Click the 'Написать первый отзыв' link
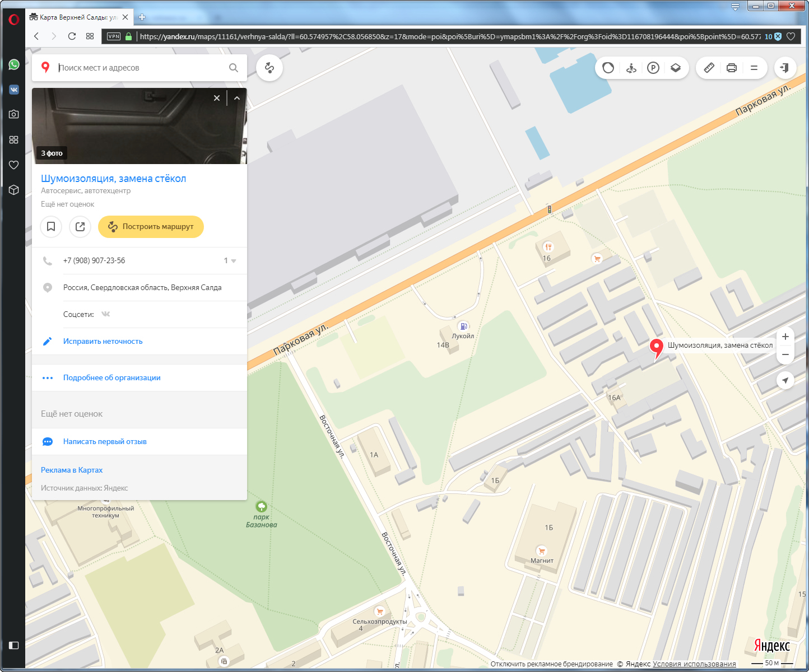The height and width of the screenshot is (672, 809). pyautogui.click(x=105, y=442)
